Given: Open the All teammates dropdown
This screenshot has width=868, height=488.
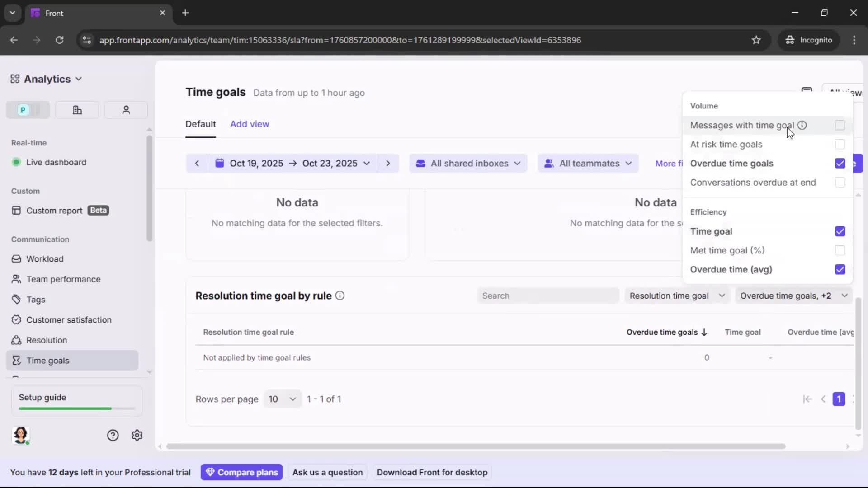Looking at the screenshot, I should [587, 163].
